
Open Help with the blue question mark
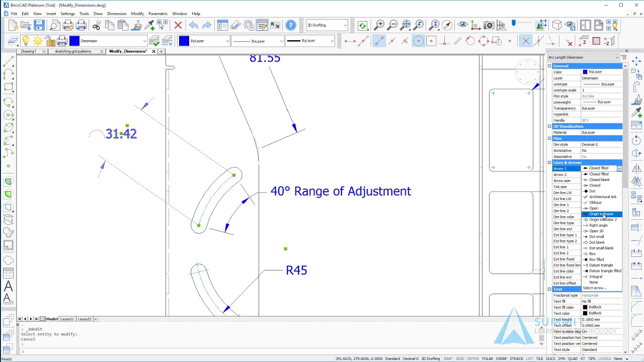click(x=291, y=25)
